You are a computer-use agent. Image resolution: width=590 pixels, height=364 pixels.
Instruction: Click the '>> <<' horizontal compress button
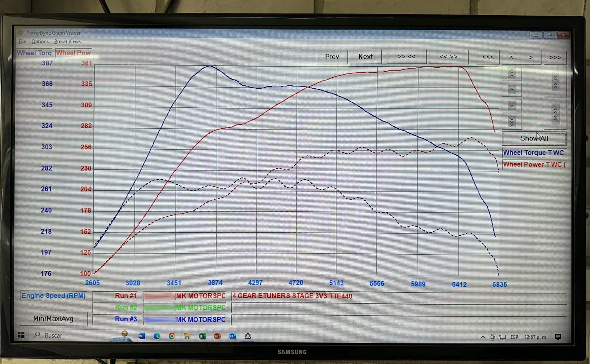pos(406,57)
